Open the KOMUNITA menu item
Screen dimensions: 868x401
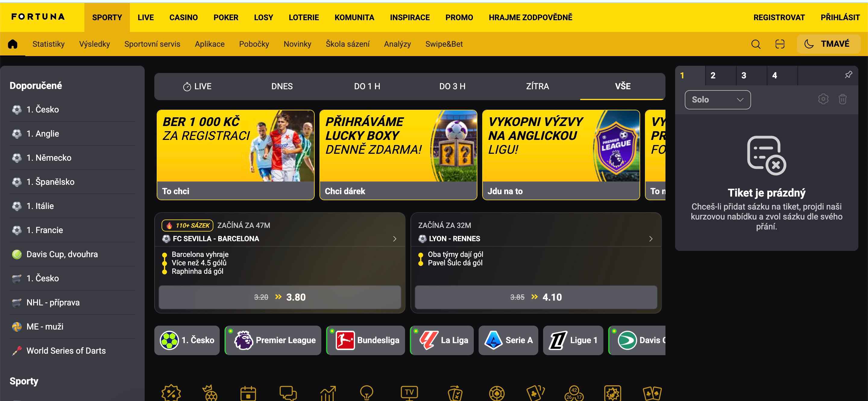[354, 17]
